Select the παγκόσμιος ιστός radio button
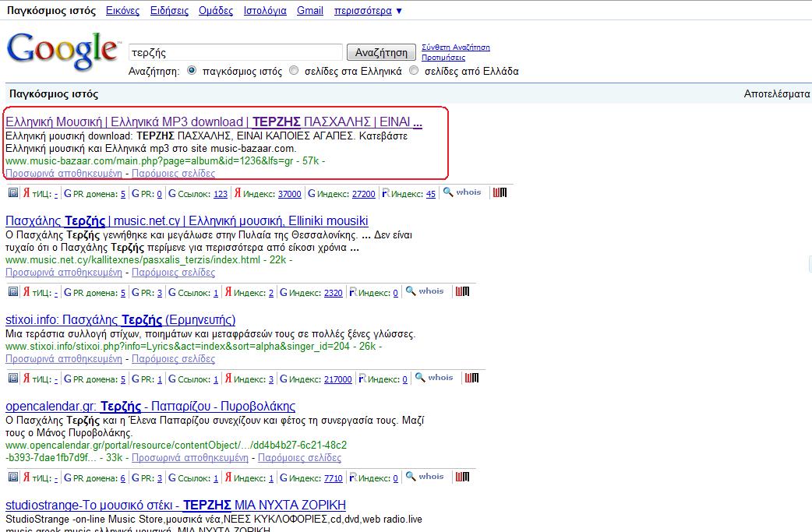This screenshot has height=532, width=812. tap(192, 70)
